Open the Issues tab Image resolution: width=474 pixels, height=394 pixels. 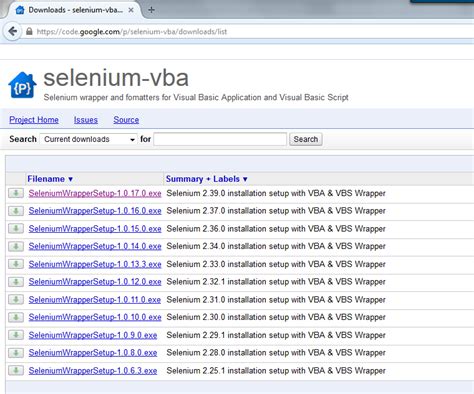[86, 120]
